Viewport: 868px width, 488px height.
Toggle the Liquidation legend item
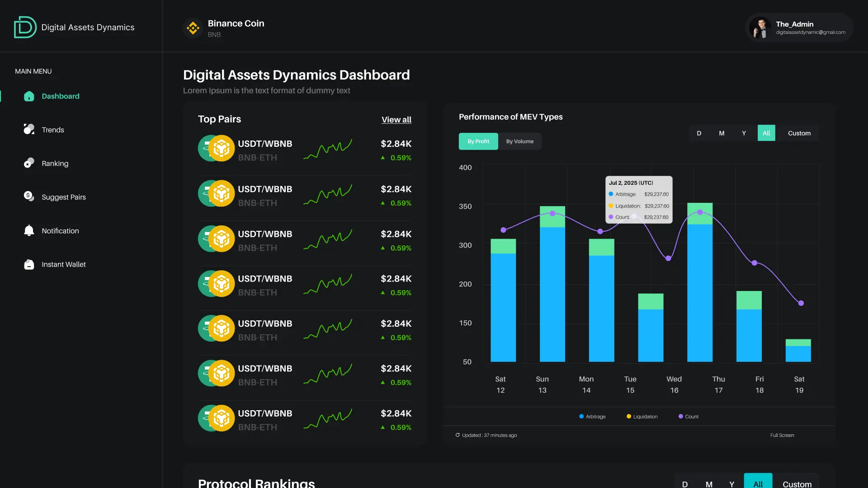click(x=642, y=416)
